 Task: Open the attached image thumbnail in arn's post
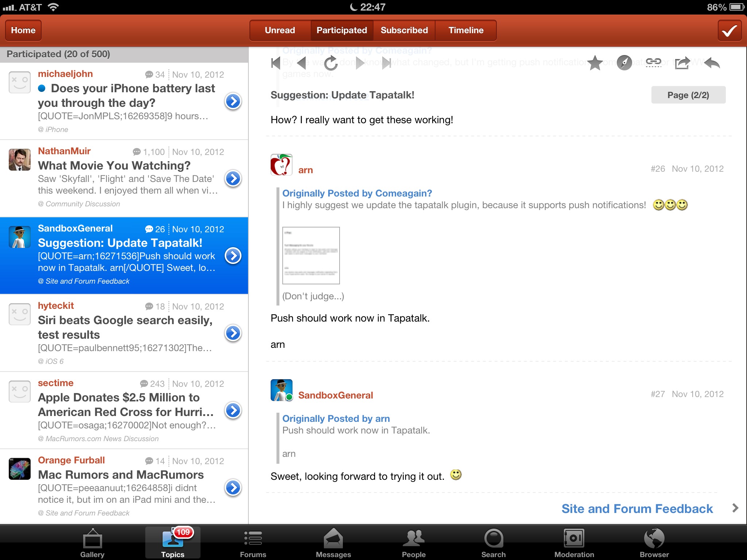pos(311,255)
